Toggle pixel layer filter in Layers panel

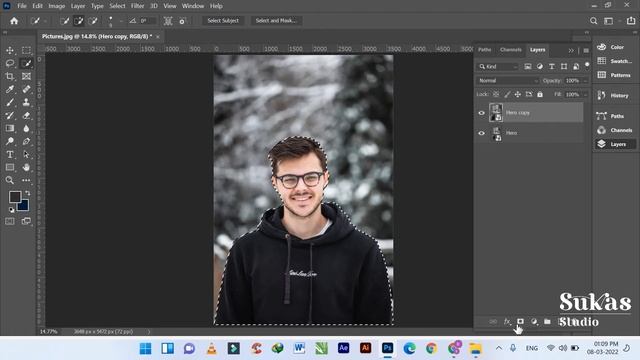click(x=528, y=66)
